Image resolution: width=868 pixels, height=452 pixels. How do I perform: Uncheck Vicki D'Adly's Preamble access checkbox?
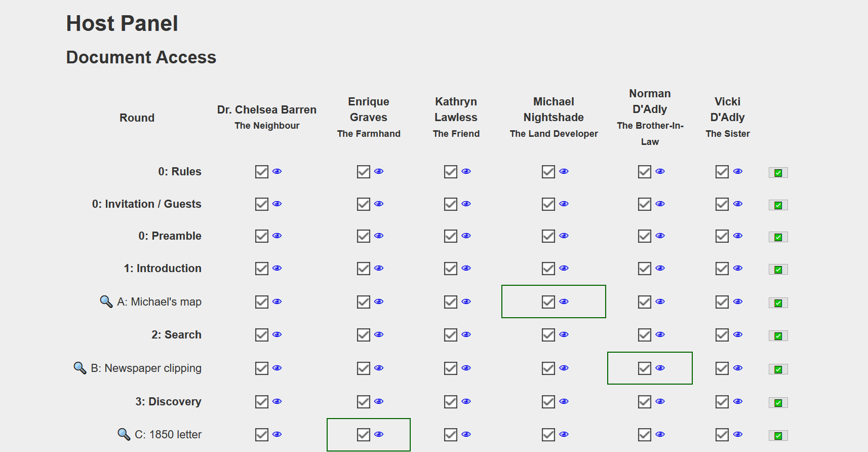tap(722, 236)
